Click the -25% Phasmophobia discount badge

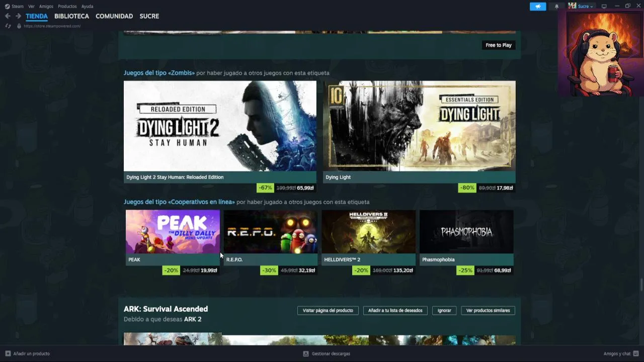point(465,270)
